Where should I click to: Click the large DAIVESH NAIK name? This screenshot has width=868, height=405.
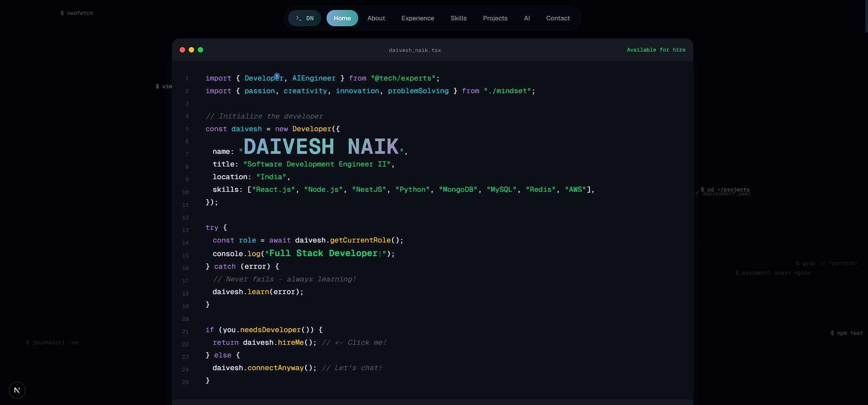321,147
